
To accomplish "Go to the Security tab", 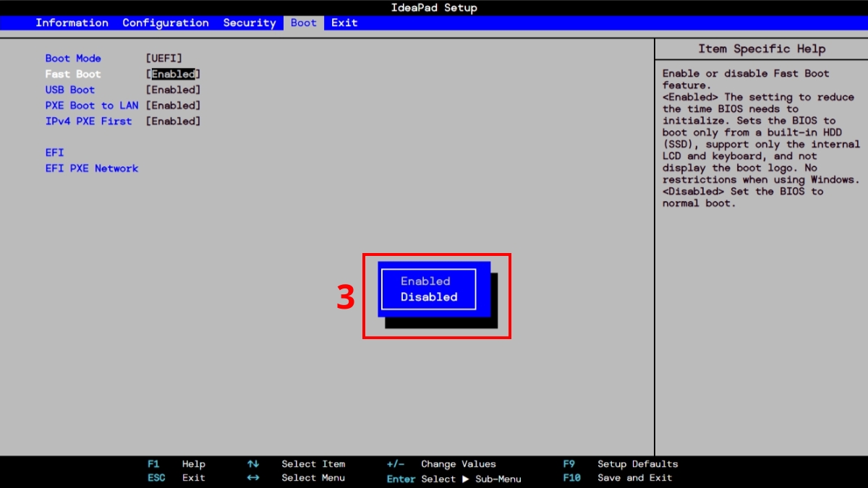I will point(249,22).
